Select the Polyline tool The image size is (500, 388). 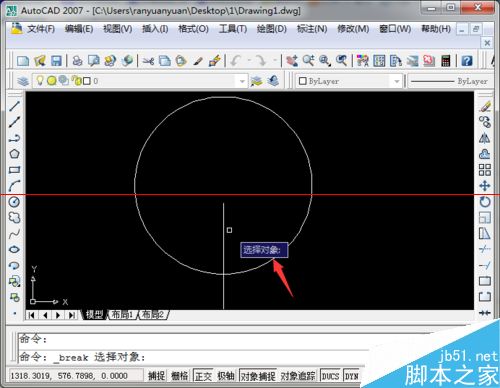tap(14, 138)
